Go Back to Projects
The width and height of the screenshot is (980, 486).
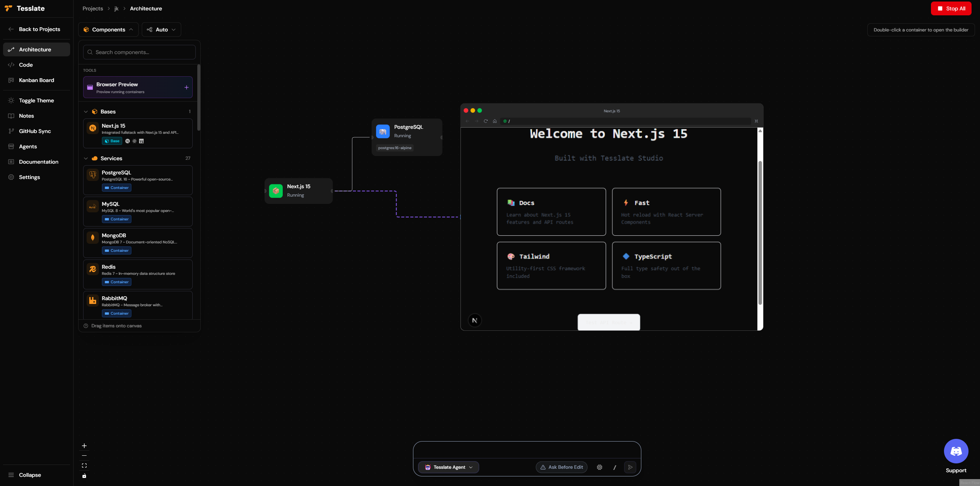[34, 29]
